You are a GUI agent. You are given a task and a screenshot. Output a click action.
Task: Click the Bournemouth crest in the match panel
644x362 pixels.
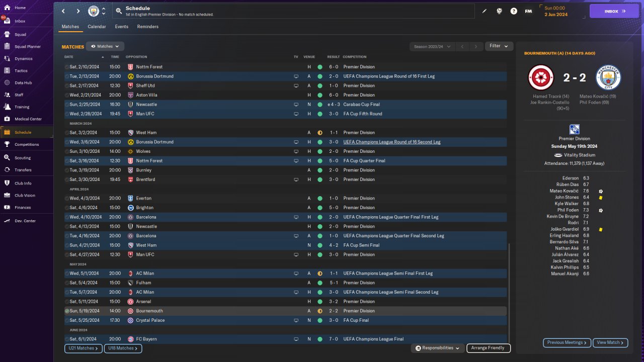point(541,77)
